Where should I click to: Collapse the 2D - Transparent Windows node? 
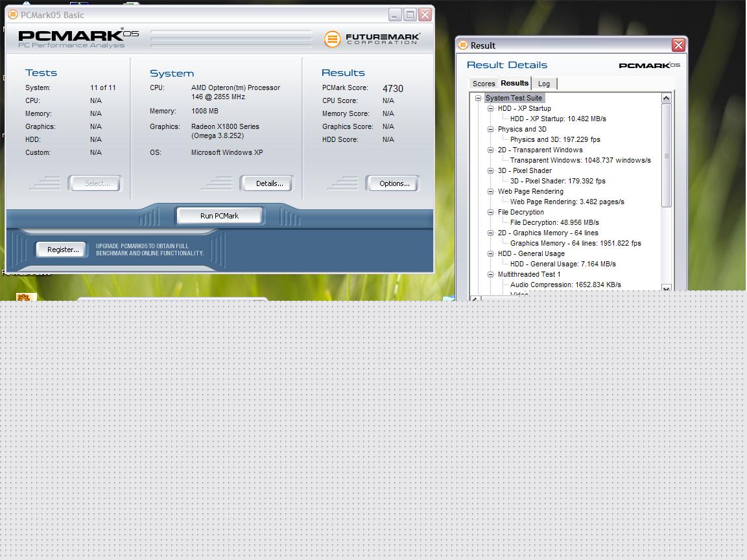[x=490, y=150]
